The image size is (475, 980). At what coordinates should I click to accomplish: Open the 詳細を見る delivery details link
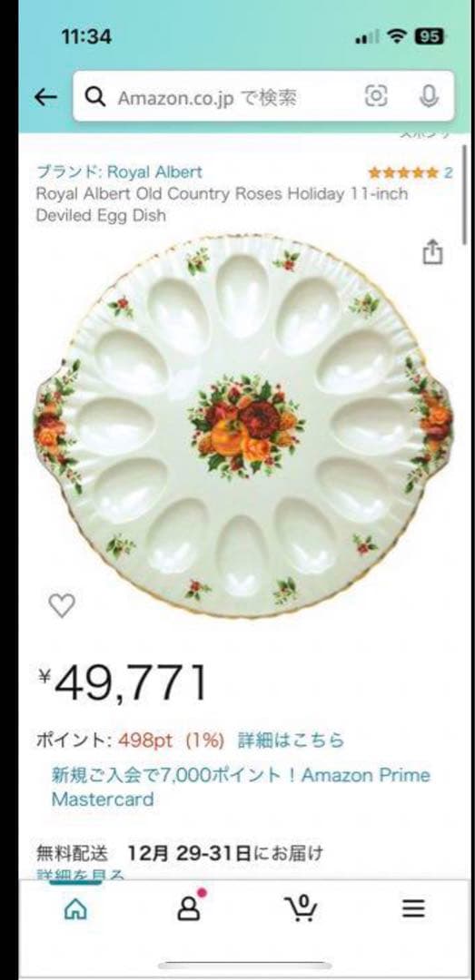[80, 875]
